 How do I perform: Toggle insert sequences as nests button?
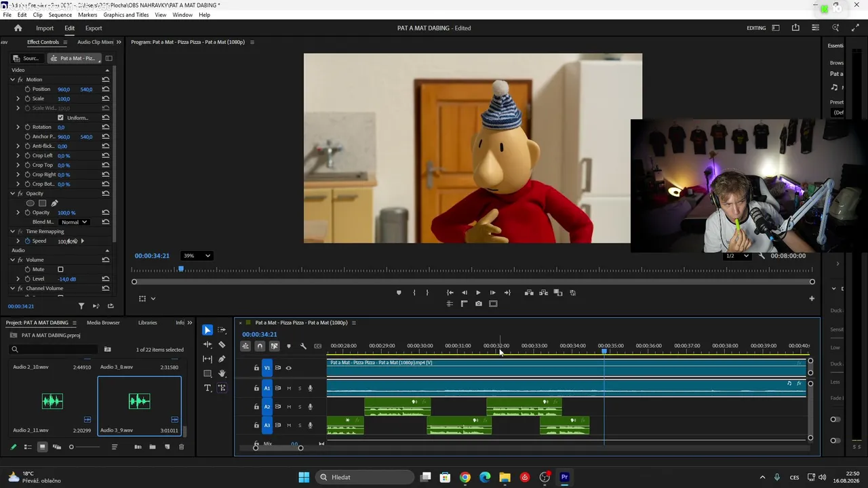point(245,346)
